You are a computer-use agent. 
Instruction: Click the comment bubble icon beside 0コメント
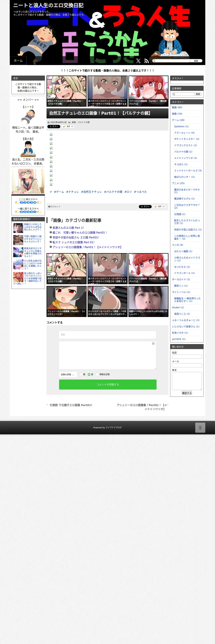click(49, 206)
